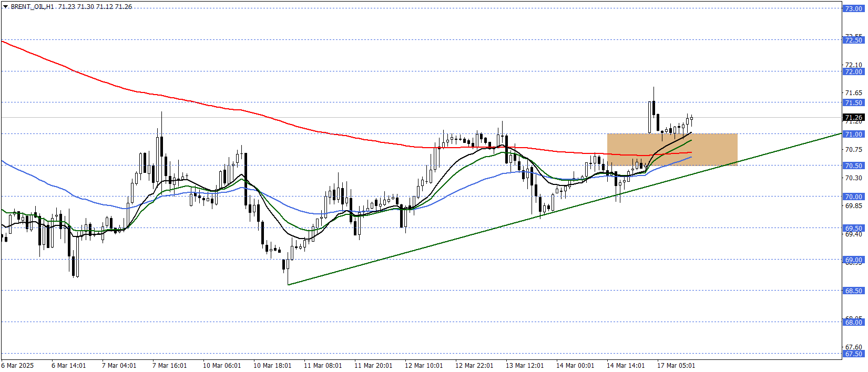The height and width of the screenshot is (372, 868).
Task: Click the 70.30 price scale value
Action: point(853,178)
